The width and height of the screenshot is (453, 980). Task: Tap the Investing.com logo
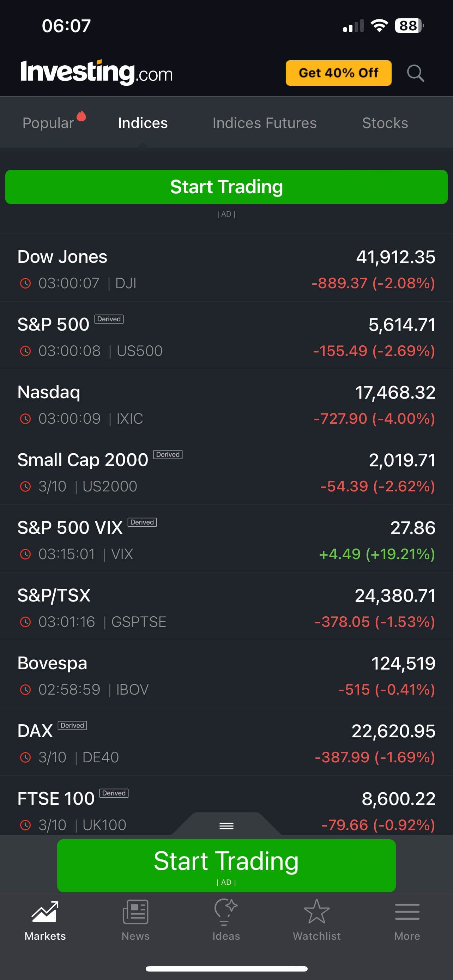tap(97, 72)
